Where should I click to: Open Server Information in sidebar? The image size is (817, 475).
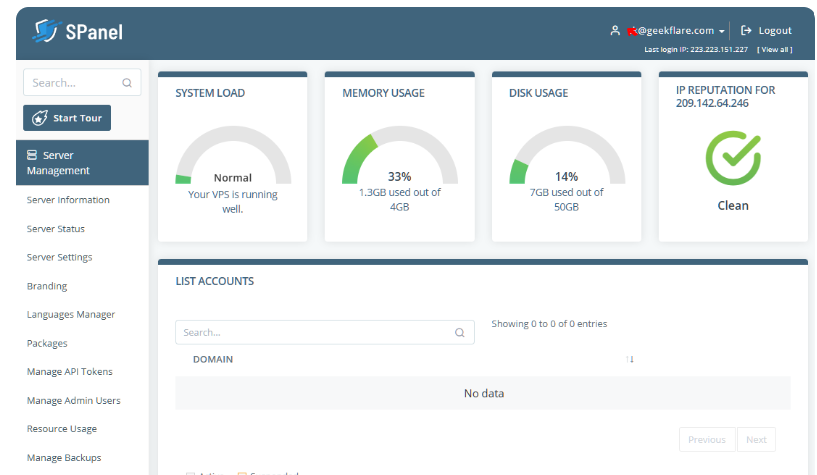[x=68, y=200]
